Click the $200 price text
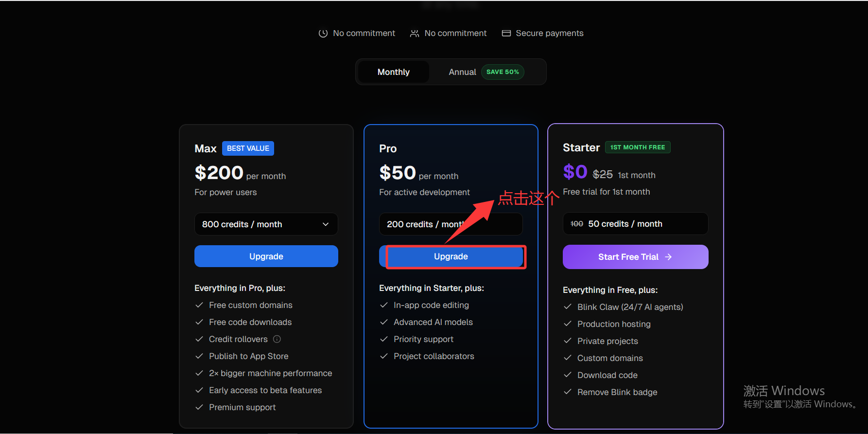 [219, 173]
